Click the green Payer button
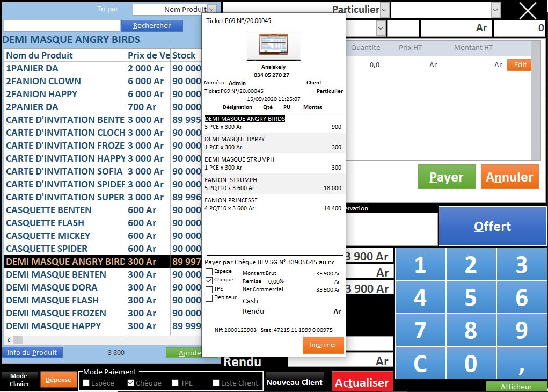The image size is (548, 392). pyautogui.click(x=447, y=177)
